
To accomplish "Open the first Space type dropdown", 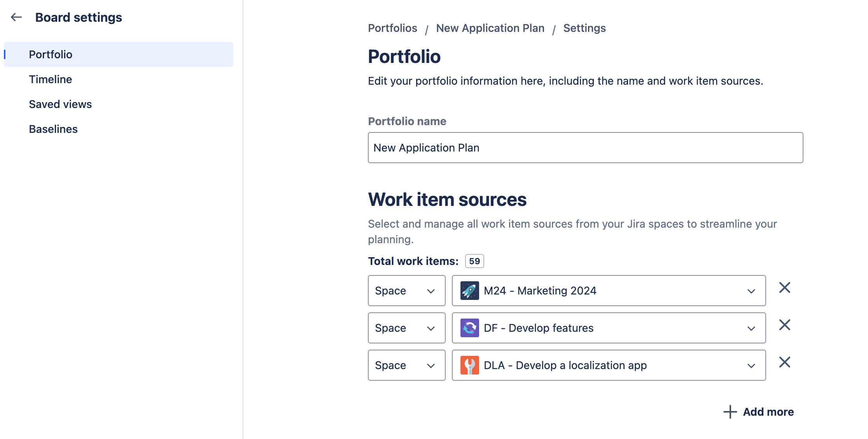I will coord(406,291).
